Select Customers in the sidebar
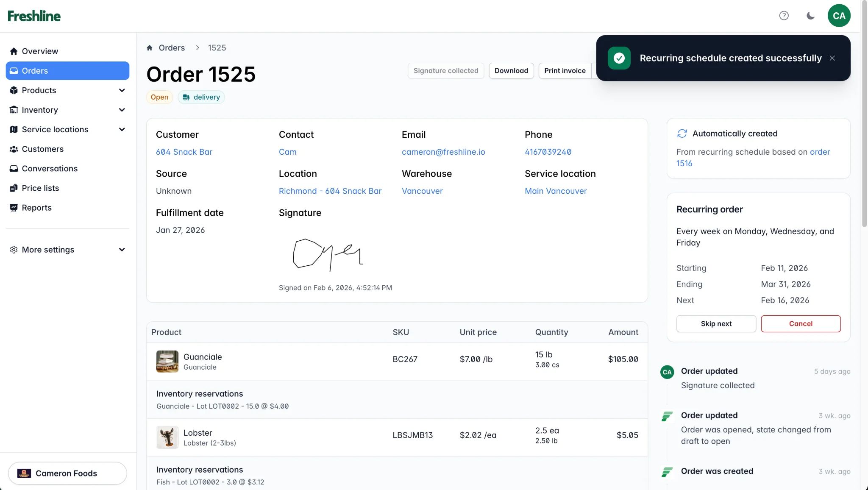This screenshot has height=490, width=868. click(x=42, y=149)
